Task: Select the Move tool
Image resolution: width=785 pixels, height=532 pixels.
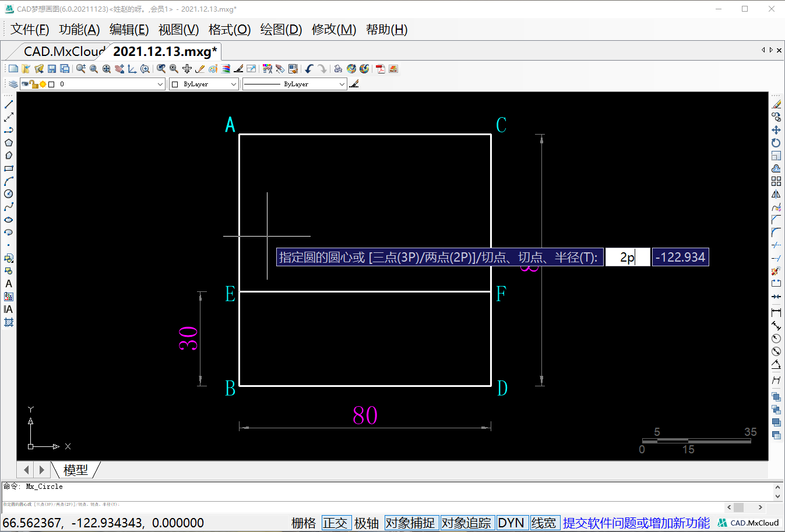Action: pos(776,130)
